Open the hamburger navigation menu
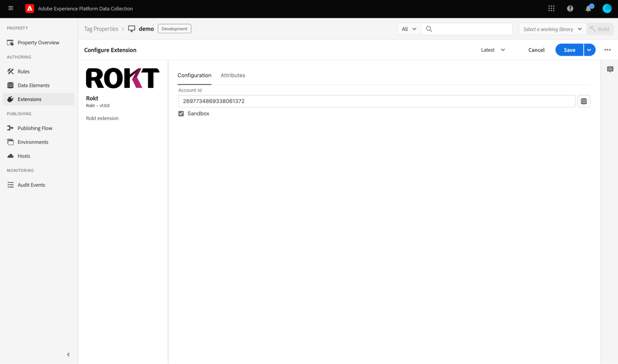This screenshot has height=364, width=618. pyautogui.click(x=11, y=8)
